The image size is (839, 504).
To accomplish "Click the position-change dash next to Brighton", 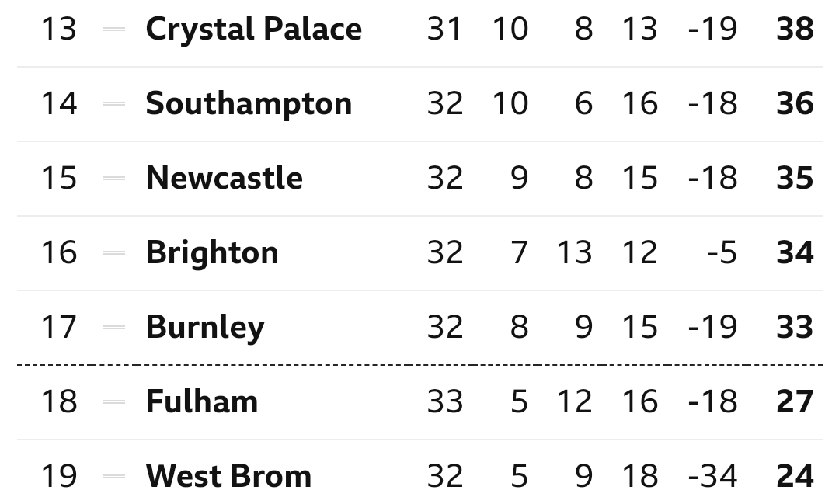I will click(x=114, y=253).
